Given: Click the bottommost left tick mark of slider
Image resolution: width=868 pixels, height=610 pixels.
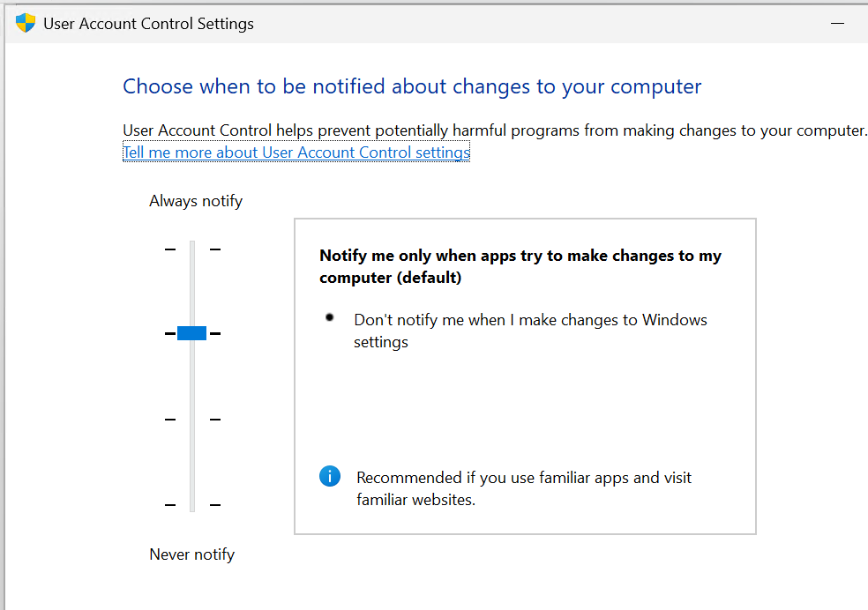Looking at the screenshot, I should click(x=170, y=504).
